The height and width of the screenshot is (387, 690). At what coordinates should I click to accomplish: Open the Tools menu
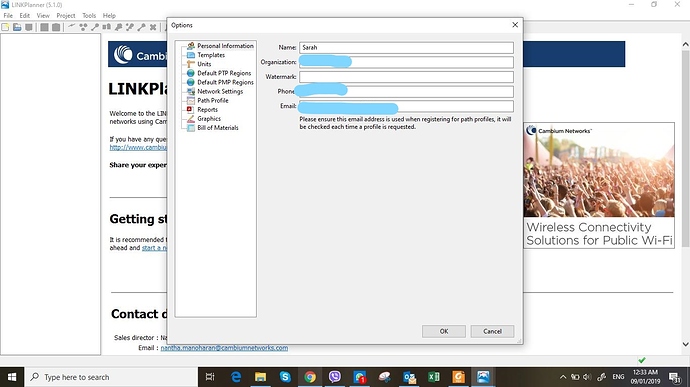[x=89, y=15]
